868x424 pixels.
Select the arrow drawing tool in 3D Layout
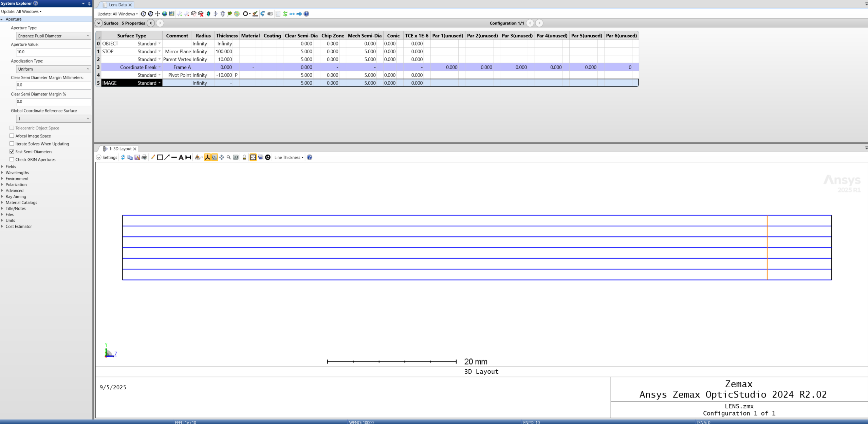pyautogui.click(x=167, y=157)
